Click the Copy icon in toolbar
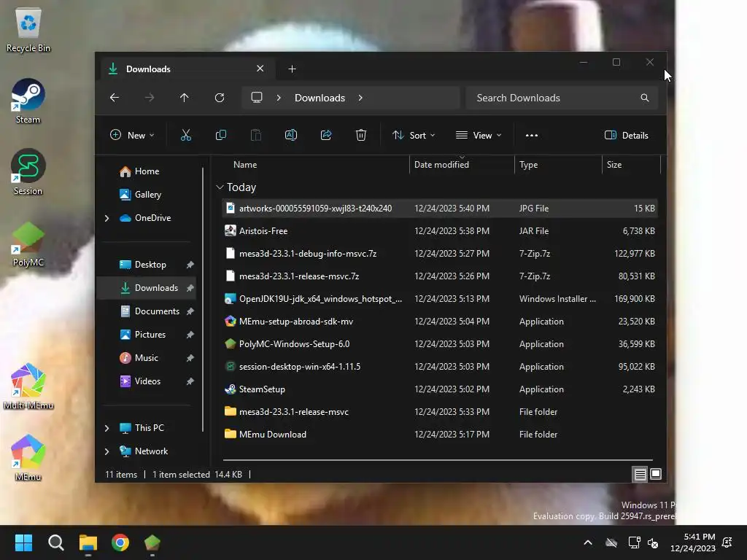 pyautogui.click(x=220, y=135)
